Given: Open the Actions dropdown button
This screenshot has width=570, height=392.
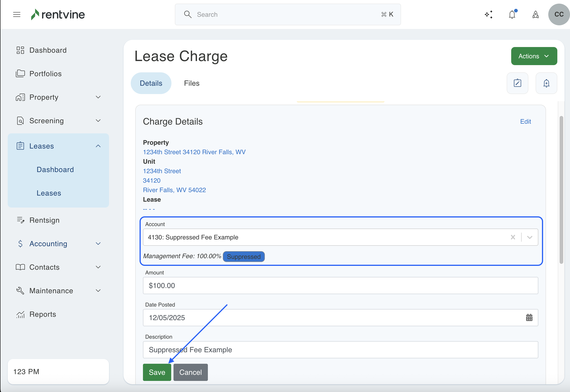Looking at the screenshot, I should [534, 56].
